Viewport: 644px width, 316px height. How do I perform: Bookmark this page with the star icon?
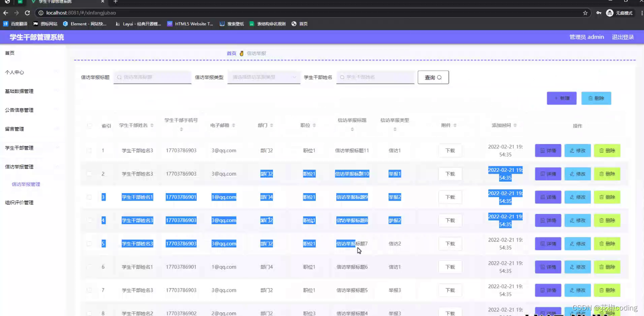click(585, 13)
